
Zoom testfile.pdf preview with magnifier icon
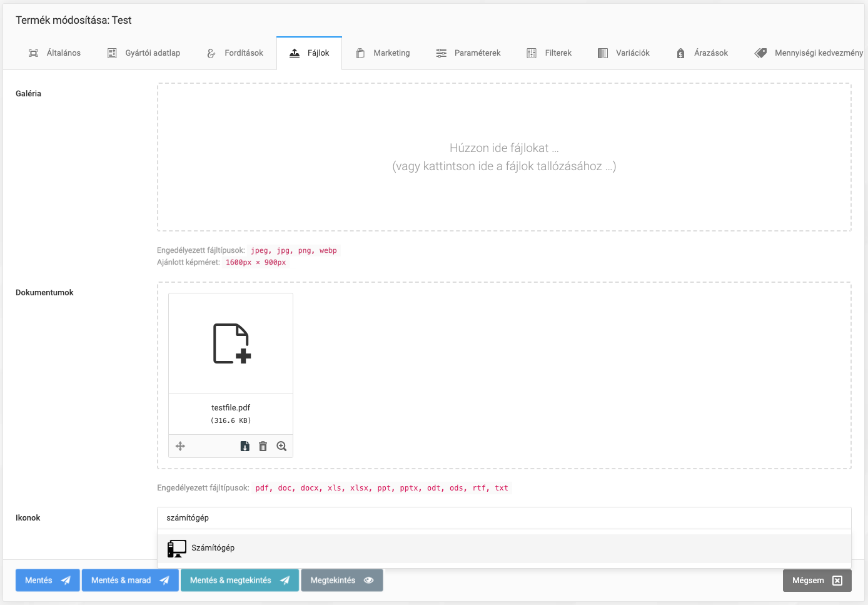click(x=281, y=446)
